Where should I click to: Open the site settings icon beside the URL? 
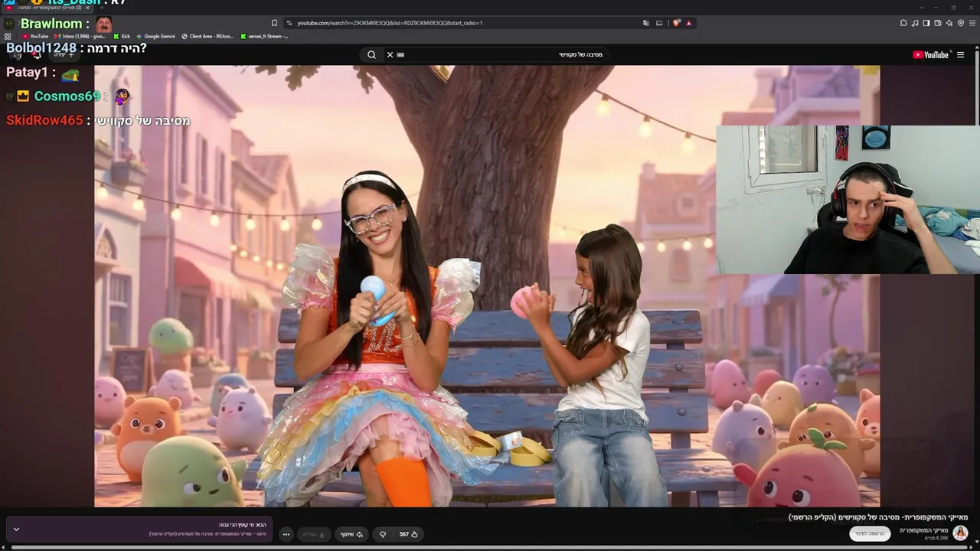[289, 23]
